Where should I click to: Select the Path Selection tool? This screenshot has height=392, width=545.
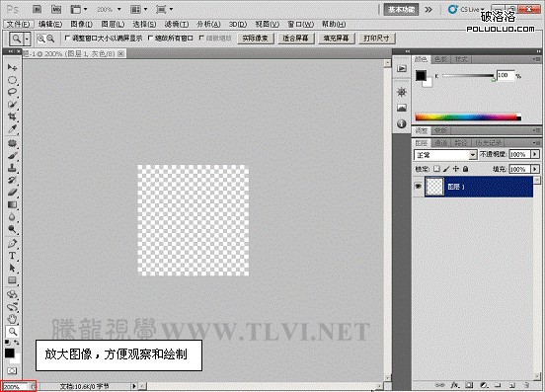(x=12, y=268)
